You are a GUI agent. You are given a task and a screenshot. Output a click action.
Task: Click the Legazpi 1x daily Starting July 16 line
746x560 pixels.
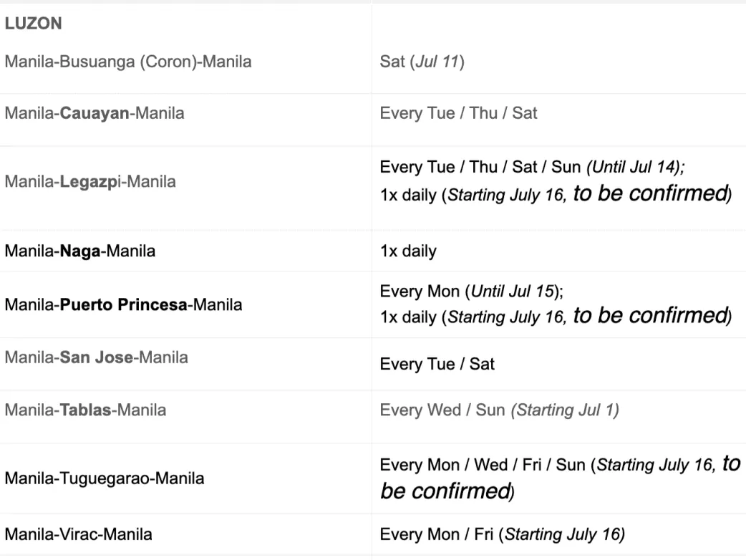(x=556, y=195)
